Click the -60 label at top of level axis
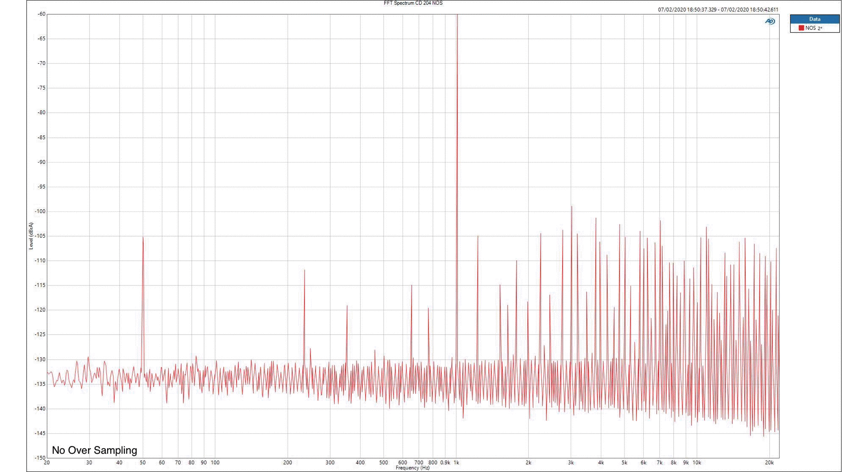 41,14
